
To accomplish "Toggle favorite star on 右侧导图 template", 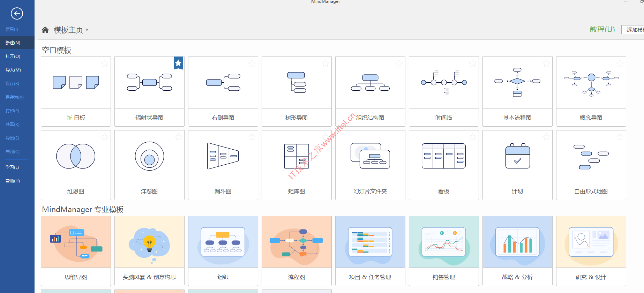I will coord(252,63).
